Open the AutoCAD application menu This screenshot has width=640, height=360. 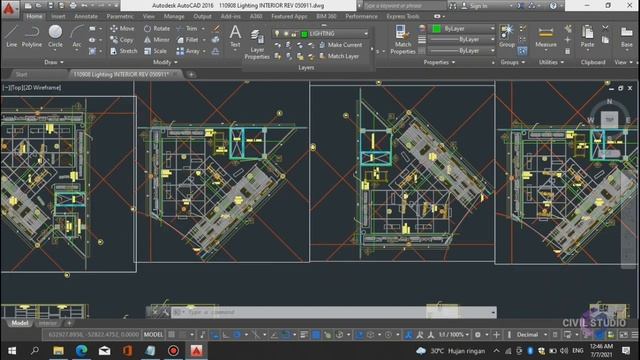[9, 8]
